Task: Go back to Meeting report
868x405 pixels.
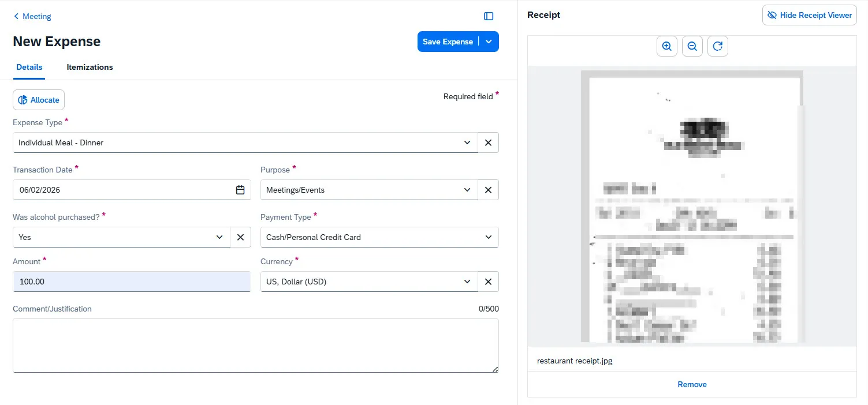Action: 32,16
